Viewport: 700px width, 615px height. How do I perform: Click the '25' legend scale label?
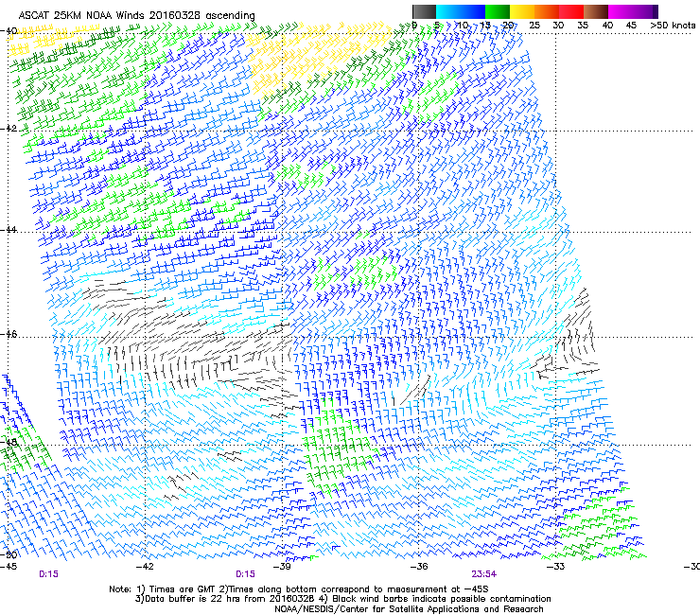534,25
